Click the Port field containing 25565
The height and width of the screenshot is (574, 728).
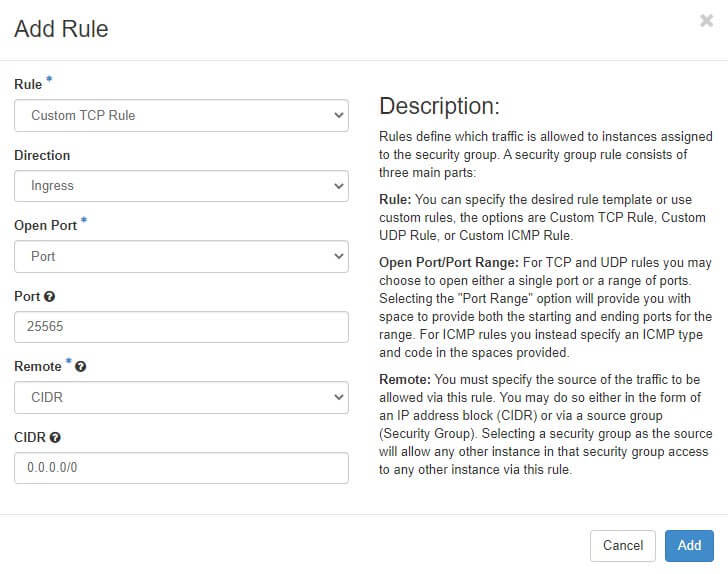point(181,327)
